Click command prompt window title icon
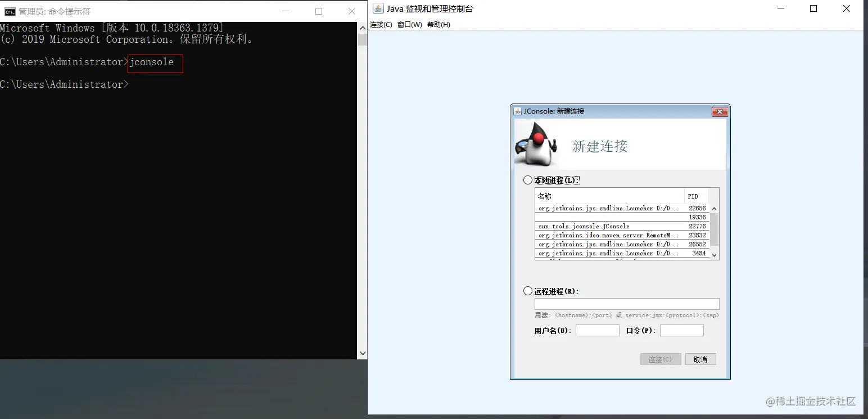 (10, 11)
